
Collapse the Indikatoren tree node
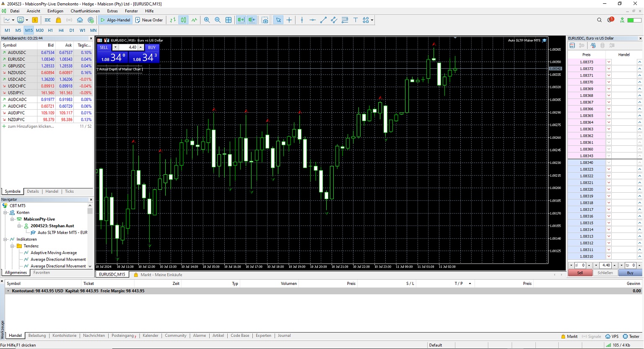[6, 239]
